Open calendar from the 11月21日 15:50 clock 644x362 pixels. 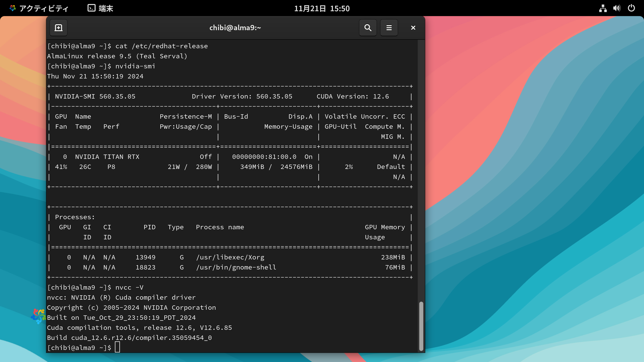(x=322, y=9)
